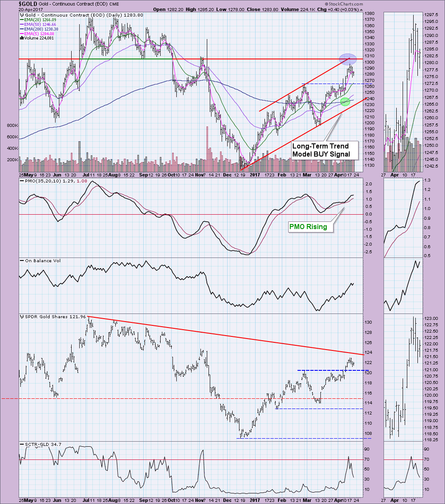The width and height of the screenshot is (445, 504).
Task: Click the 1300 price axis label
Action: tap(369, 62)
